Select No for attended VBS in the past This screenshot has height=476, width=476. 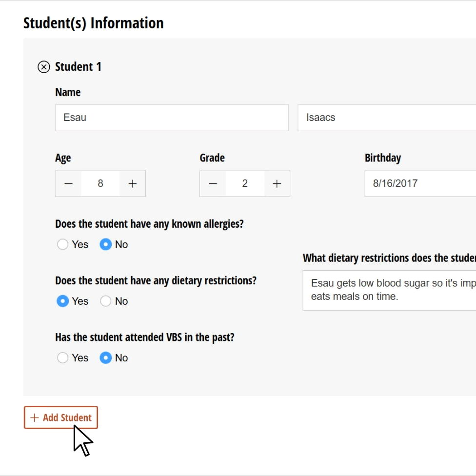[x=106, y=358]
